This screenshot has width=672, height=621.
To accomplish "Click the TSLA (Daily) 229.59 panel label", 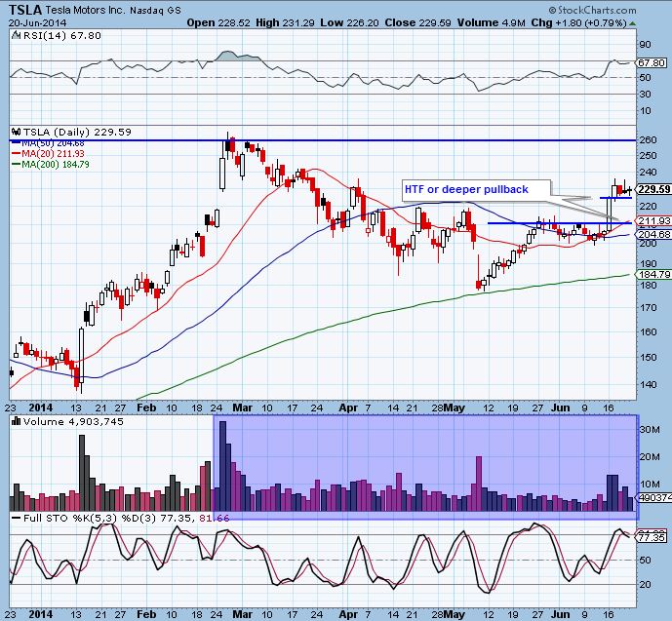I will [77, 132].
